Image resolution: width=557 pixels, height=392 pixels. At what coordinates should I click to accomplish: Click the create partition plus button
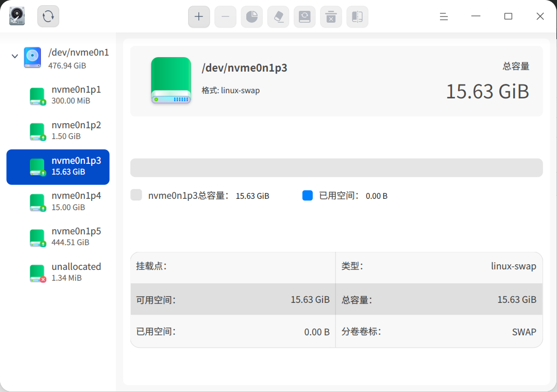point(199,16)
